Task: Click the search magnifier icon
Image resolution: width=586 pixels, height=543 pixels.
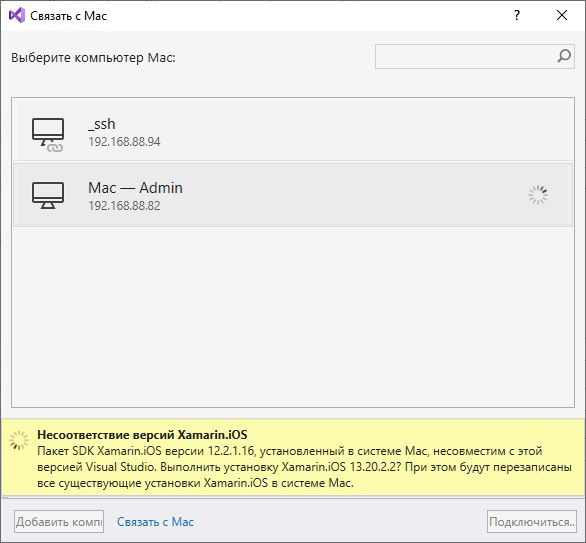Action: 564,56
